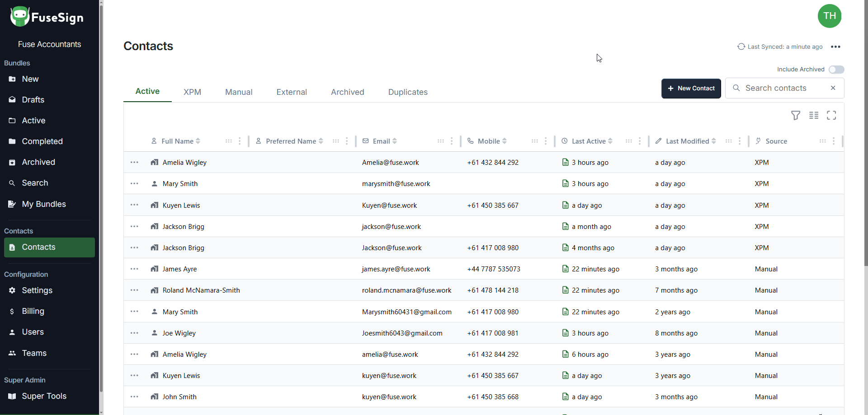Open the page options ellipsis menu

pyautogui.click(x=835, y=47)
